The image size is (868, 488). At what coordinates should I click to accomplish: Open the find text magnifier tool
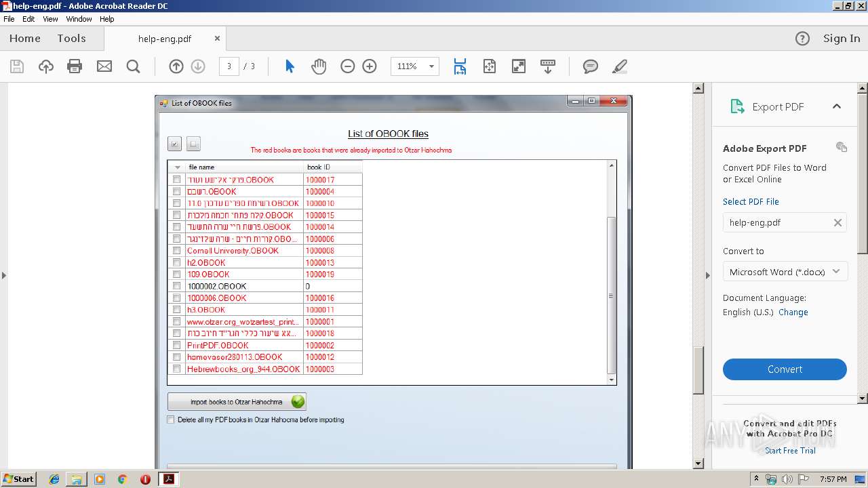(134, 66)
